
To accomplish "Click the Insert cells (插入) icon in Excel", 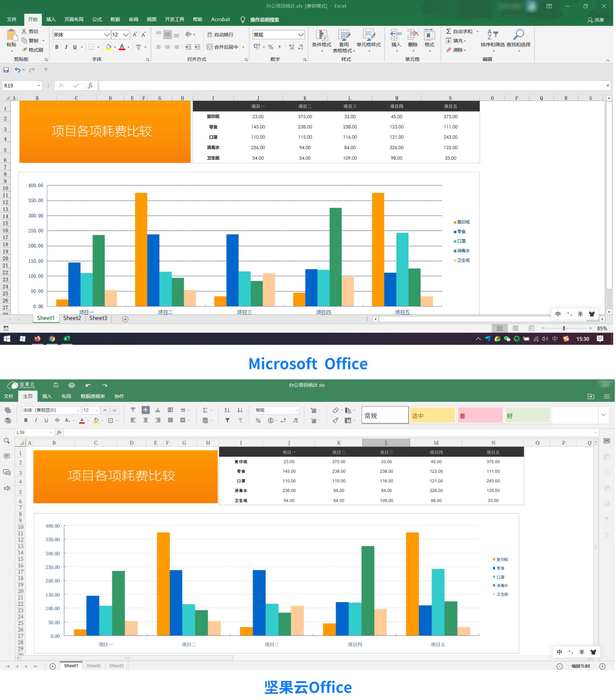I will [x=396, y=35].
